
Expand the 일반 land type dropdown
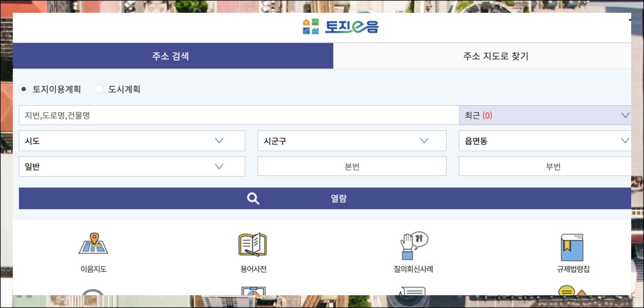point(132,166)
